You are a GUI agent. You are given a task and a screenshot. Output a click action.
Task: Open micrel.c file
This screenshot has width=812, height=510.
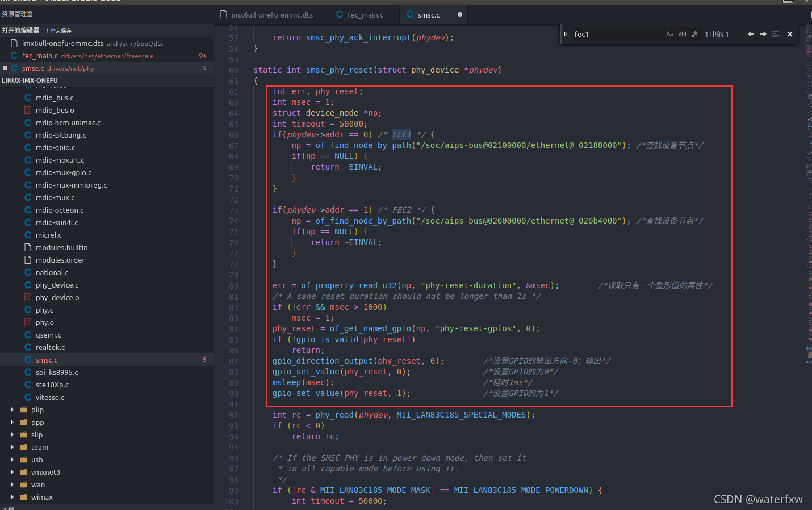click(x=107, y=235)
